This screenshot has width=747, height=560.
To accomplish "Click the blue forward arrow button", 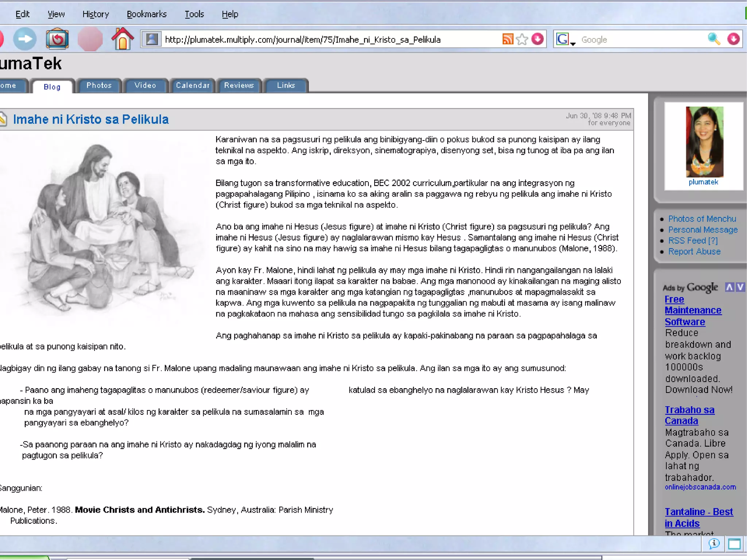I will (25, 39).
